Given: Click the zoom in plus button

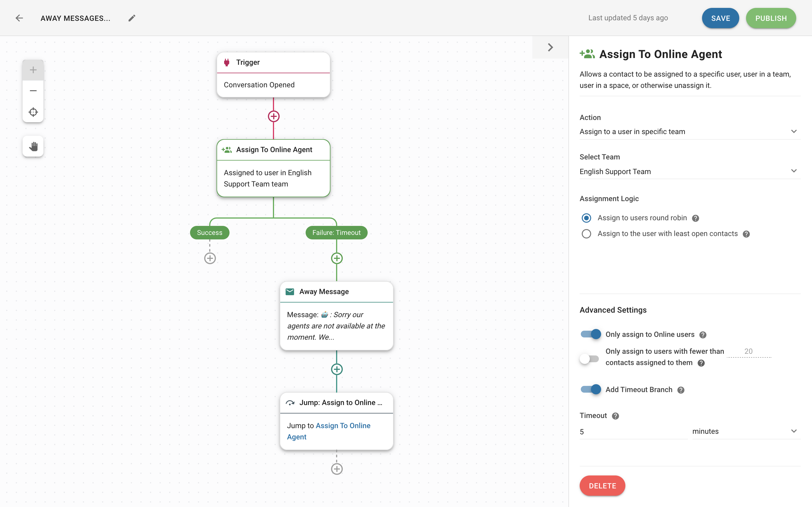Looking at the screenshot, I should (x=33, y=70).
